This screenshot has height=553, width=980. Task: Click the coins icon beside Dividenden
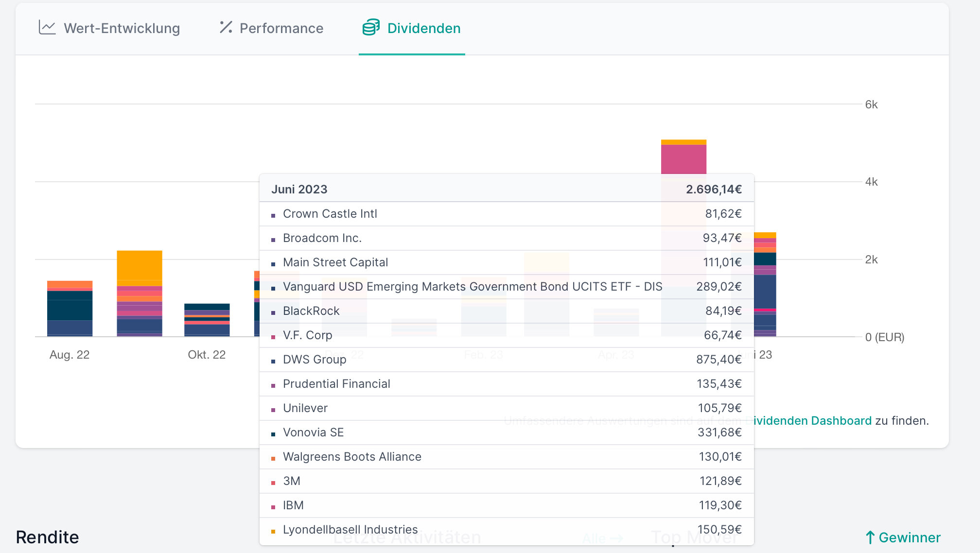371,28
